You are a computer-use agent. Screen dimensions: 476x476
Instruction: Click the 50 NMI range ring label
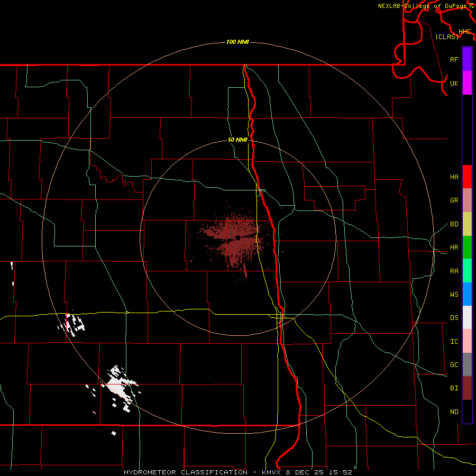(237, 140)
